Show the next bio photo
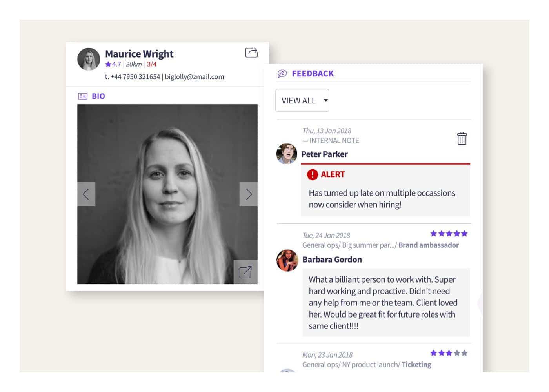Image resolution: width=549 pixels, height=392 pixels. coord(249,194)
